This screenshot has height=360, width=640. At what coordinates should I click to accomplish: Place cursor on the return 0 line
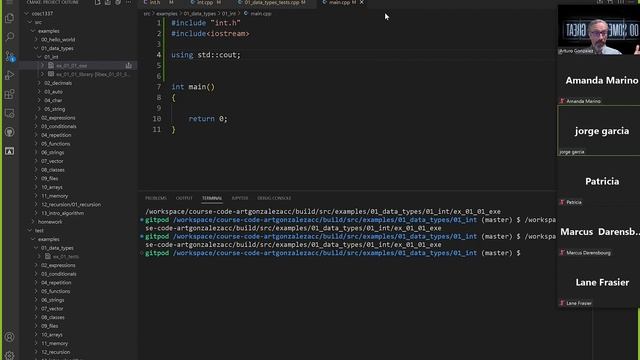207,119
